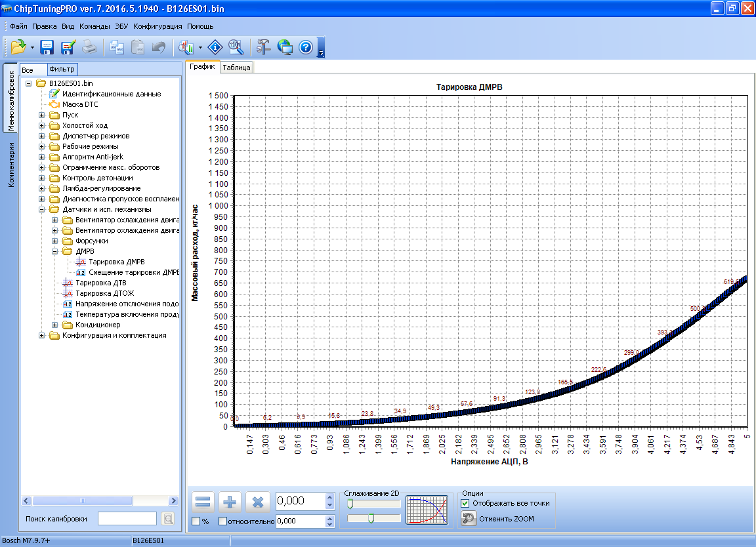Image resolution: width=756 pixels, height=547 pixels.
Task: Enable the 'относительно' checkbox
Action: [222, 521]
